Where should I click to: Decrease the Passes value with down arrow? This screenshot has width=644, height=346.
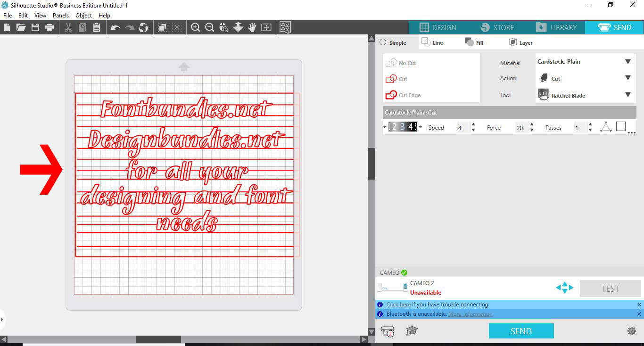point(590,130)
